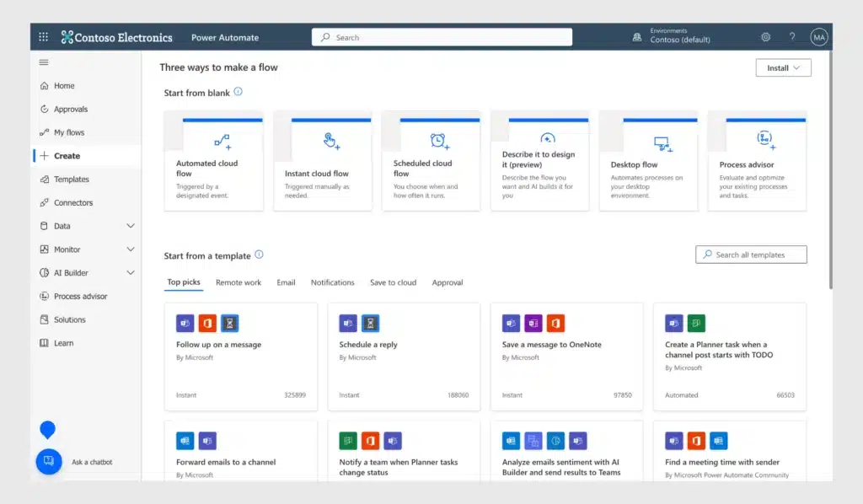Viewport: 863px width, 504px height.
Task: Switch to the Remote work tab
Action: (x=239, y=282)
